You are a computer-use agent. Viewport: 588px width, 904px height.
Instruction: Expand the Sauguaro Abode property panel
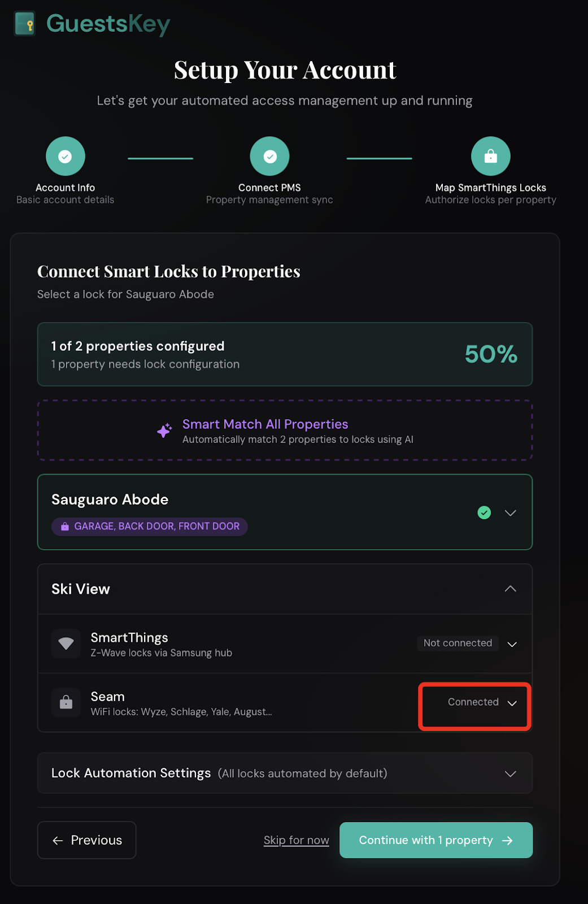(510, 512)
